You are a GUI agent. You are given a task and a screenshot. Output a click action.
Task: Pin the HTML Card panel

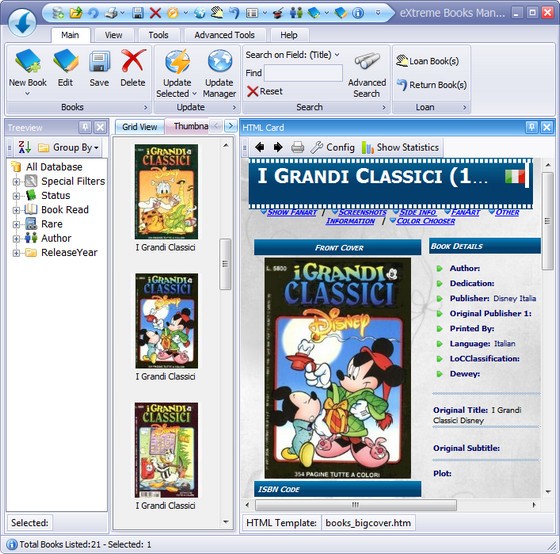point(531,127)
